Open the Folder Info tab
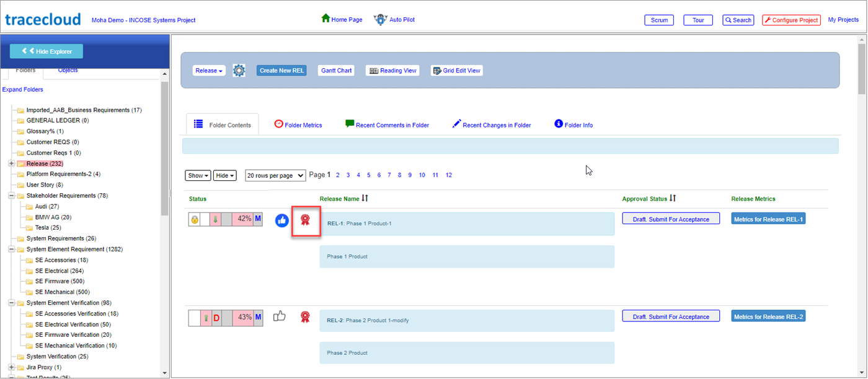This screenshot has width=868, height=379. 573,124
